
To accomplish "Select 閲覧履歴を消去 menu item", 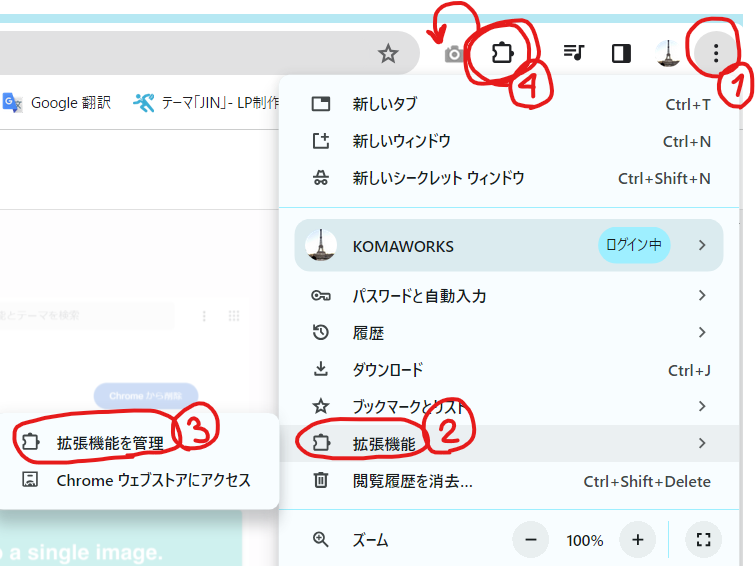I will tap(412, 481).
